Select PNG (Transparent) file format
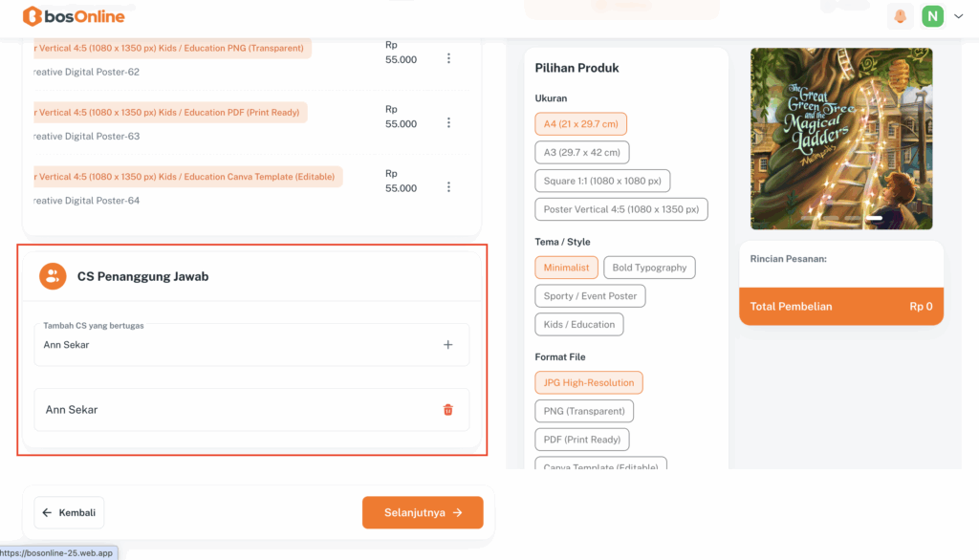This screenshot has height=560, width=979. [583, 412]
